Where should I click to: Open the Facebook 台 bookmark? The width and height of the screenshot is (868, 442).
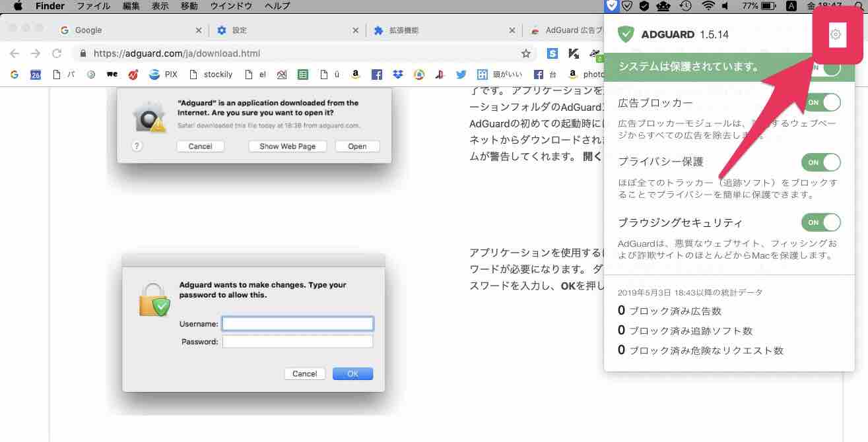point(544,75)
